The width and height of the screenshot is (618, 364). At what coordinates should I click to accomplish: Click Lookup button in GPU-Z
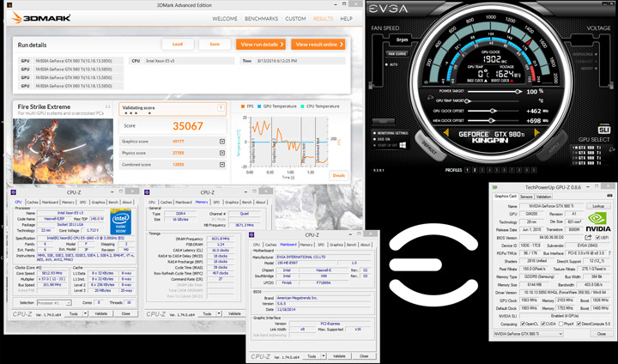coord(598,206)
